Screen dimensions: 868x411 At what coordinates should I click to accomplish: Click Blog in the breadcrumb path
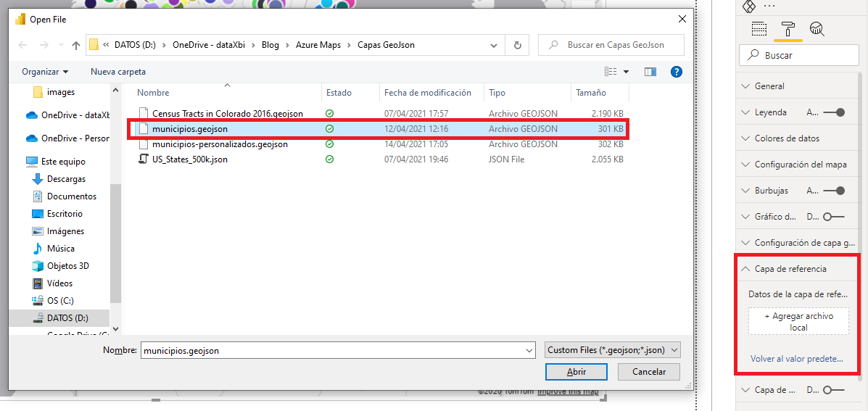pos(270,46)
